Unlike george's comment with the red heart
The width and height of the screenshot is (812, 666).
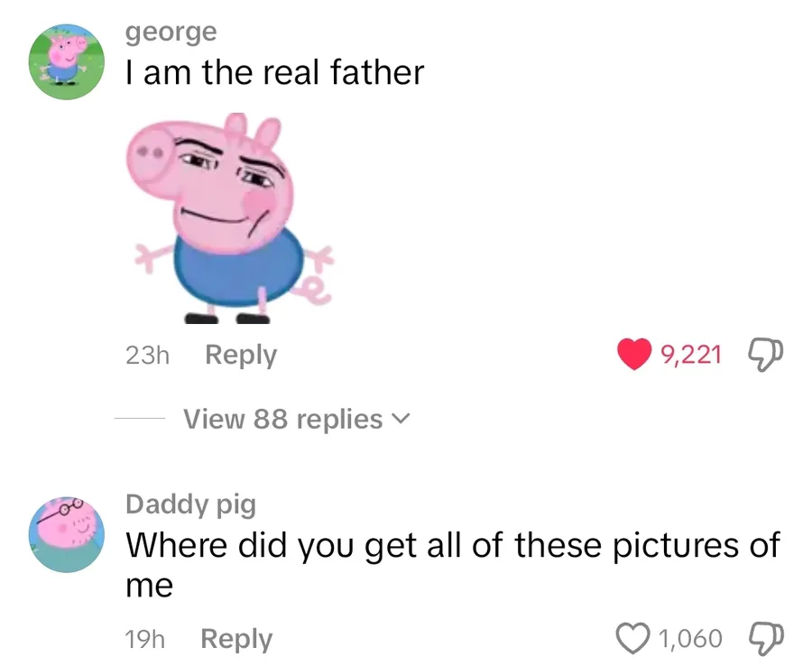click(x=635, y=355)
